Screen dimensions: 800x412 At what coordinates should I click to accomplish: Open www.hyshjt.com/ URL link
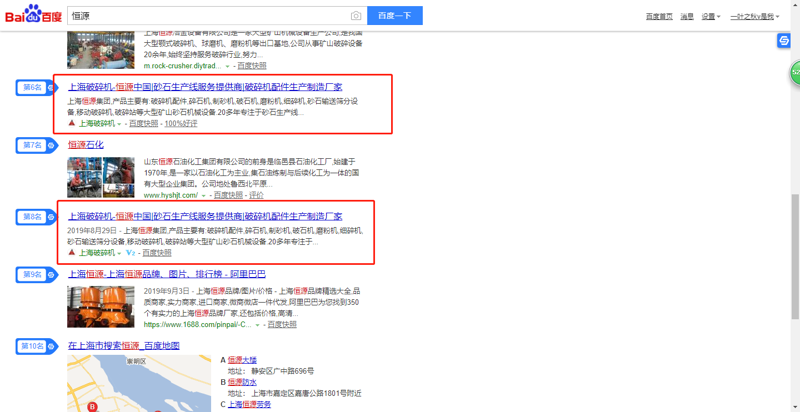coord(170,195)
